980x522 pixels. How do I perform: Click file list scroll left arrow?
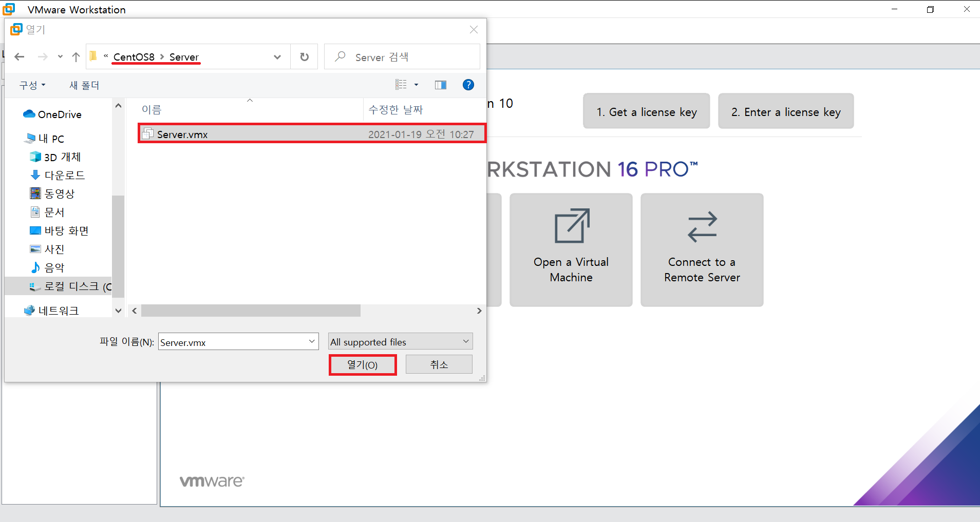(135, 311)
